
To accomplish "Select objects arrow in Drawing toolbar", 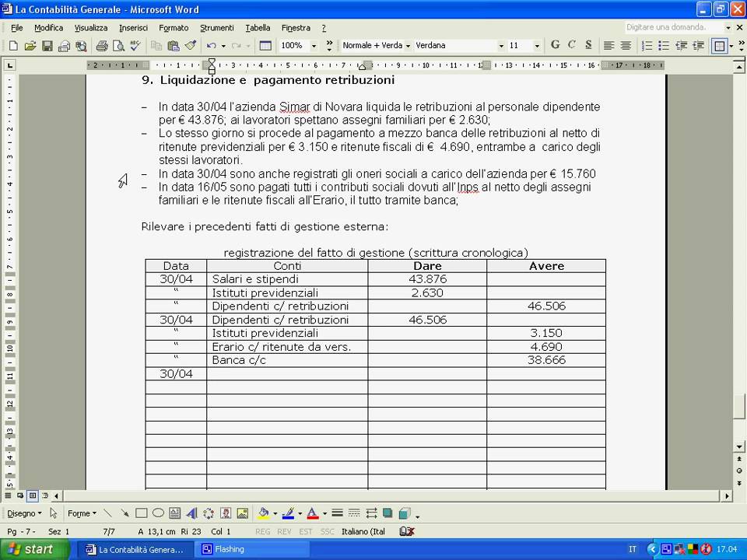I will point(54,513).
